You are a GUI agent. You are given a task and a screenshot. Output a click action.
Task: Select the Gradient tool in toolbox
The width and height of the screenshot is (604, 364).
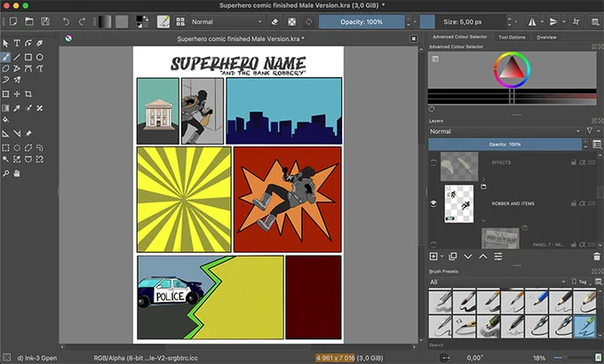pos(6,108)
